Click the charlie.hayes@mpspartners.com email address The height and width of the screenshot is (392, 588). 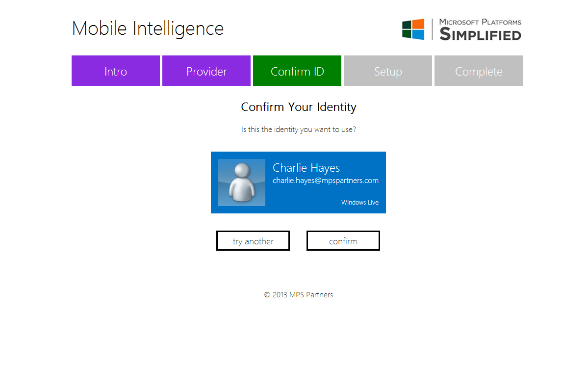click(326, 181)
